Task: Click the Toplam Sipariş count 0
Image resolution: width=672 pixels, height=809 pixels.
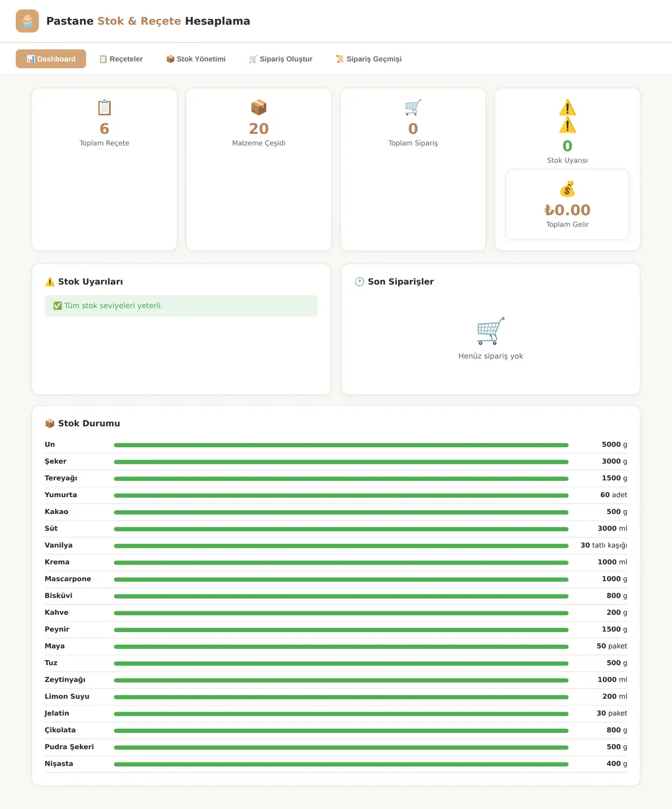Action: coord(413,129)
